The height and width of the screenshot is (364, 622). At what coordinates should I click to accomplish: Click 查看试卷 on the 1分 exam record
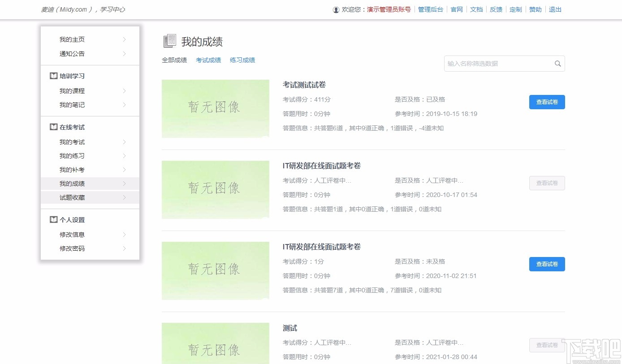pyautogui.click(x=547, y=264)
